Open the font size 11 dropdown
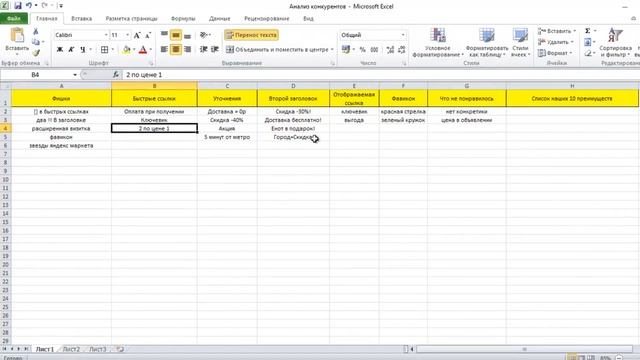The height and width of the screenshot is (360, 640). (127, 35)
